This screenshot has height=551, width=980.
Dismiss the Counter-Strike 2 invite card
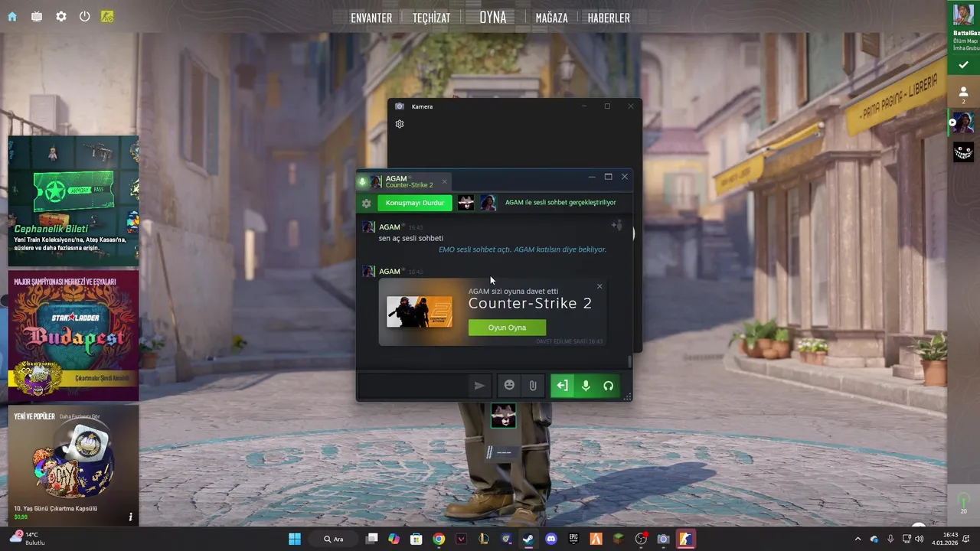(x=599, y=286)
